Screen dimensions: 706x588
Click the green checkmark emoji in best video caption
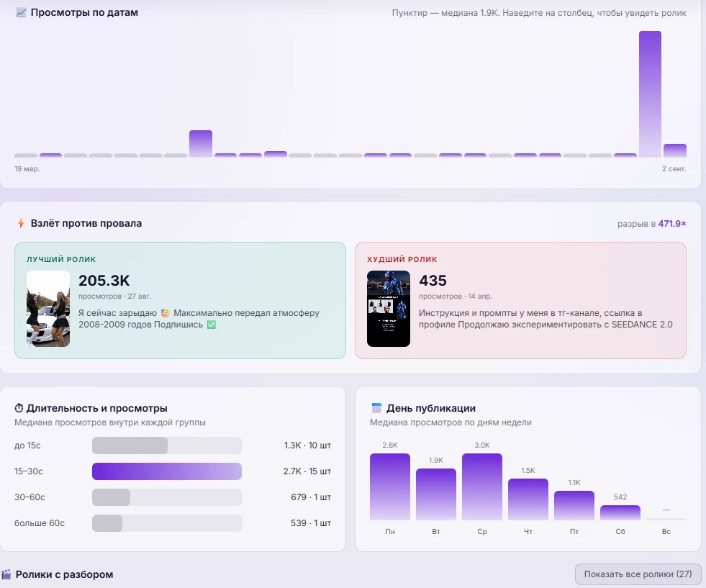click(x=211, y=325)
